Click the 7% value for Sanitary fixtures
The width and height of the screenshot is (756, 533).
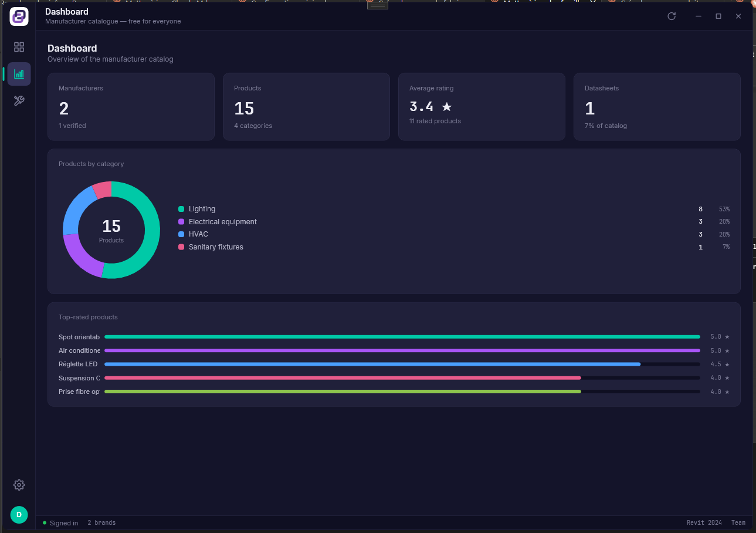726,247
